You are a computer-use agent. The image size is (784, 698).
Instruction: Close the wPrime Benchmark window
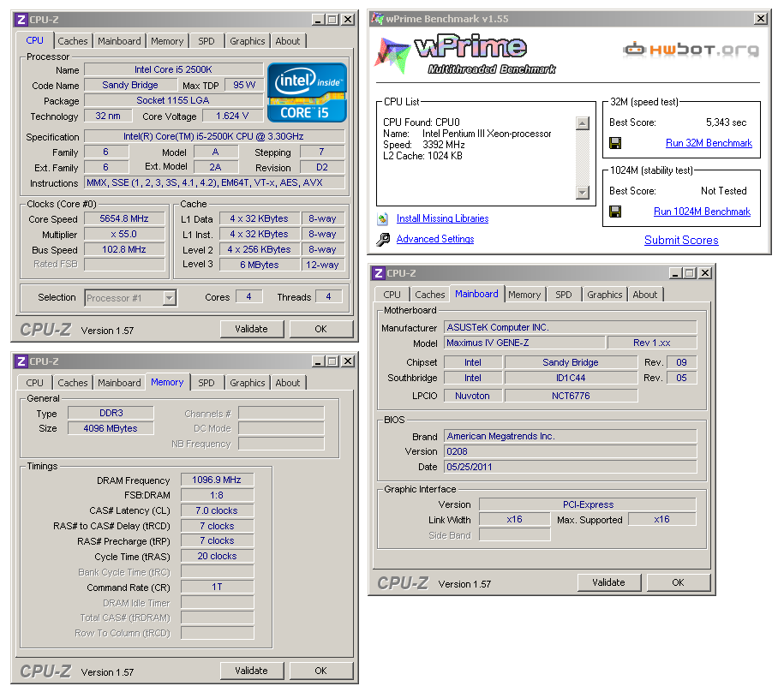click(x=761, y=19)
